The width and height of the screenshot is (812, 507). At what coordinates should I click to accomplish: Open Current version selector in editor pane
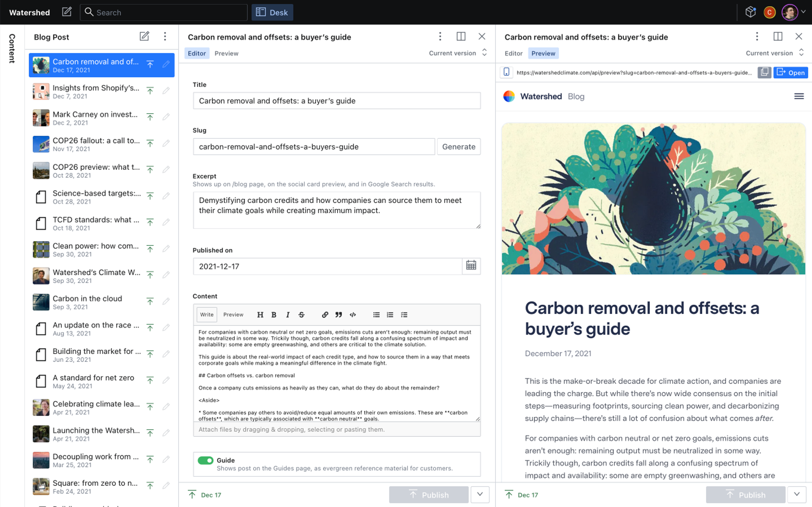458,53
